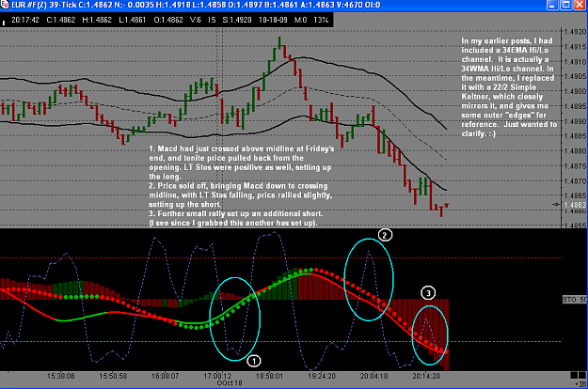Screen dimensions: 588x389
Task: Click the 1.4880 price axis label
Action: coord(575,151)
